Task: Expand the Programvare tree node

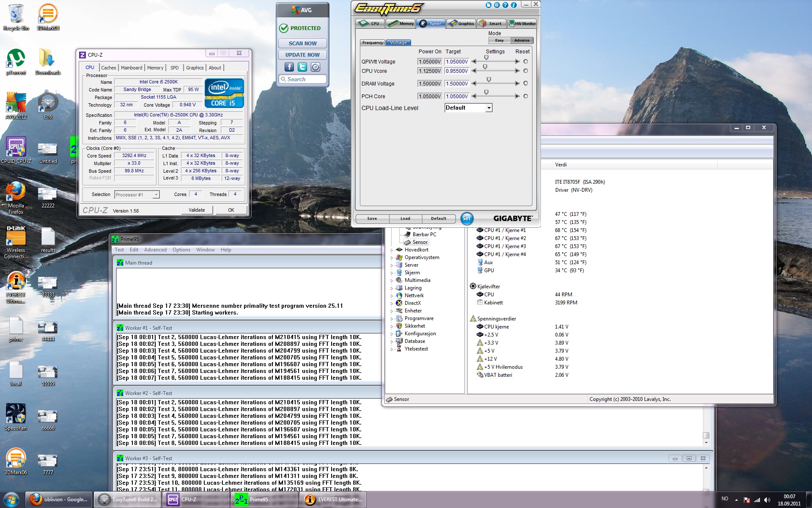Action: click(x=392, y=319)
